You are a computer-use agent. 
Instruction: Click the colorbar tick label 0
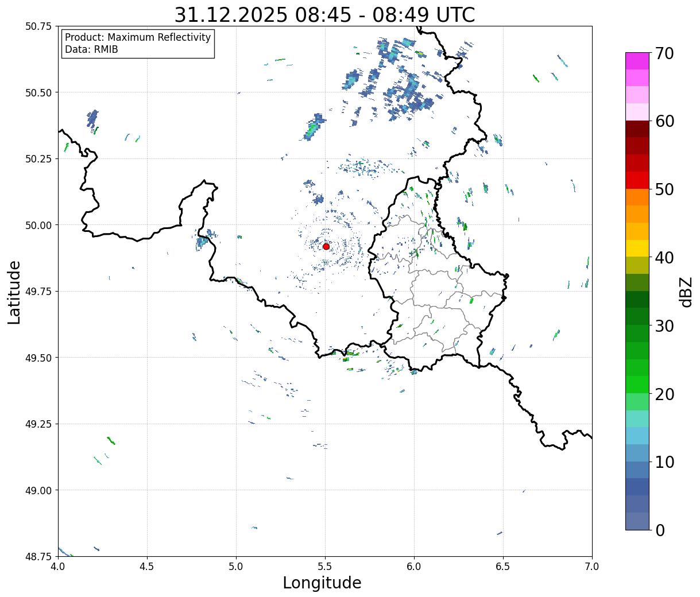pyautogui.click(x=660, y=530)
